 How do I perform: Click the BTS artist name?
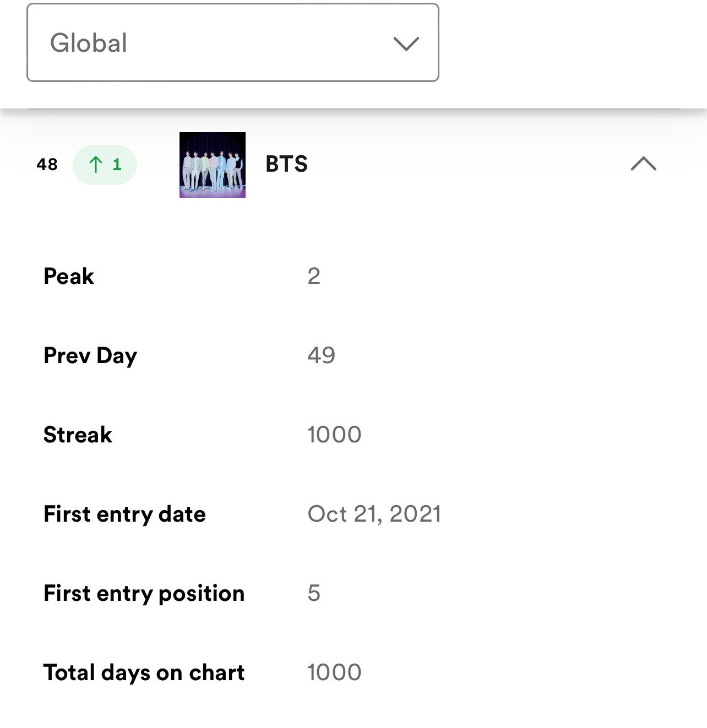[x=286, y=164]
